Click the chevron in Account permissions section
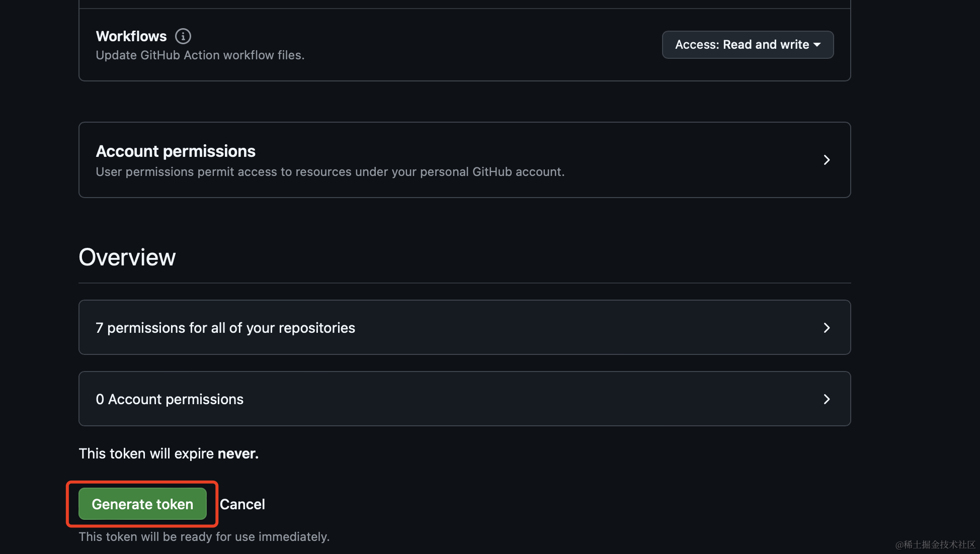 (x=827, y=160)
